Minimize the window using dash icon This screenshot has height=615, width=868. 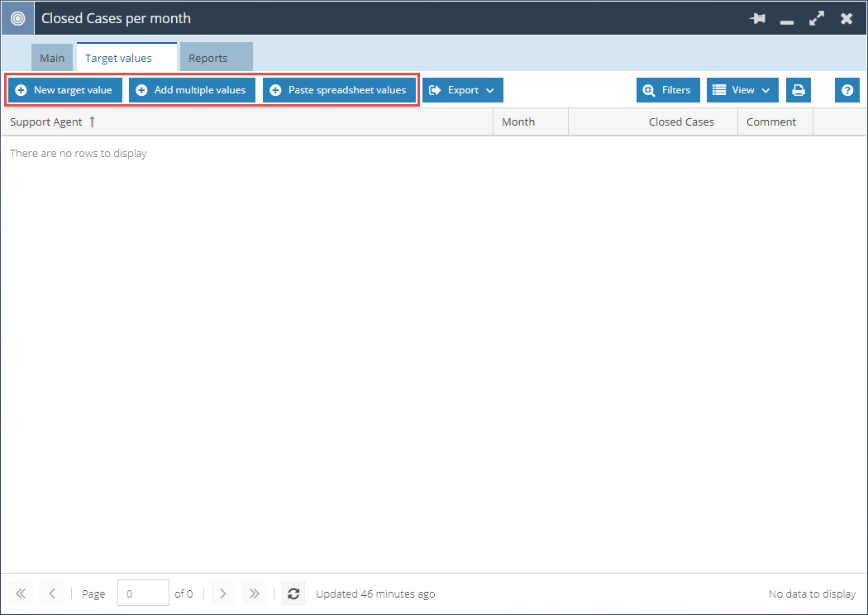pyautogui.click(x=787, y=22)
